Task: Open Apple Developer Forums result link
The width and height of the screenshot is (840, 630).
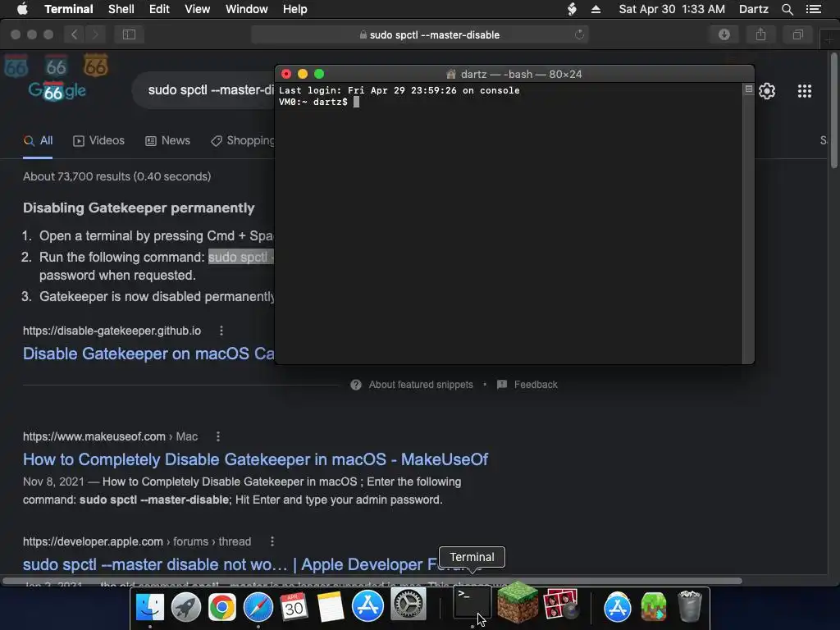Action: pyautogui.click(x=231, y=564)
